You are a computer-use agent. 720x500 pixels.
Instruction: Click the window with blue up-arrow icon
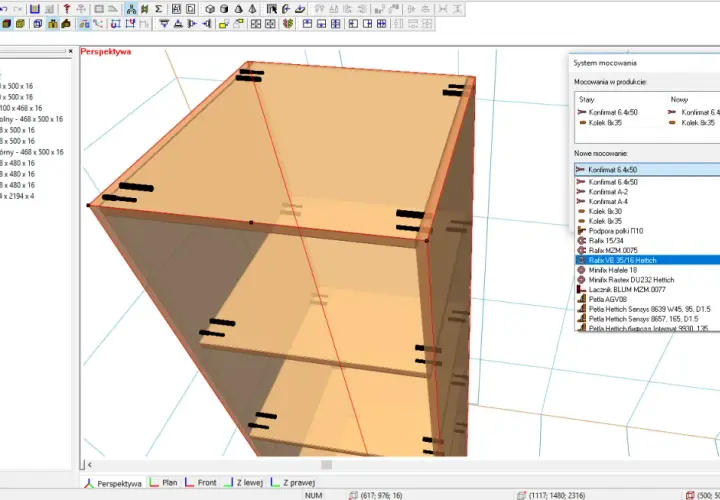[x=308, y=24]
